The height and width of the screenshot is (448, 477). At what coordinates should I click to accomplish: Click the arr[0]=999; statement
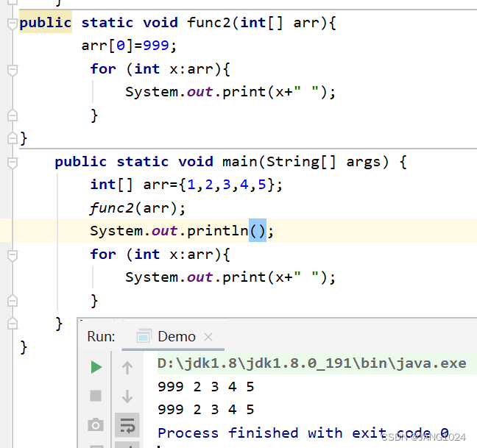[x=129, y=46]
